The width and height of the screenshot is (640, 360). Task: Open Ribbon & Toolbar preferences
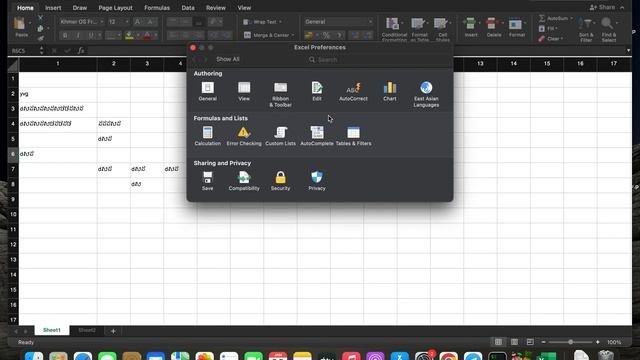click(280, 95)
